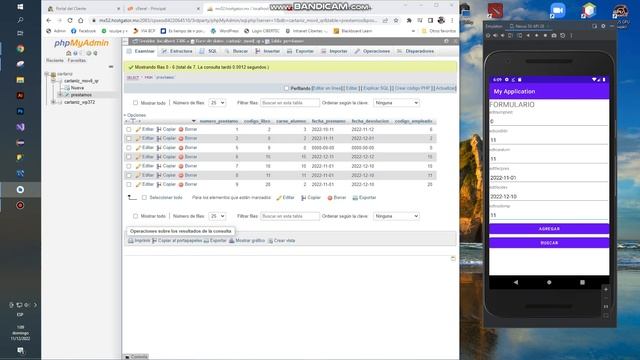The width and height of the screenshot is (640, 360).
Task: Select checkbox of row with fecha 2022-10-11
Action: click(x=129, y=129)
